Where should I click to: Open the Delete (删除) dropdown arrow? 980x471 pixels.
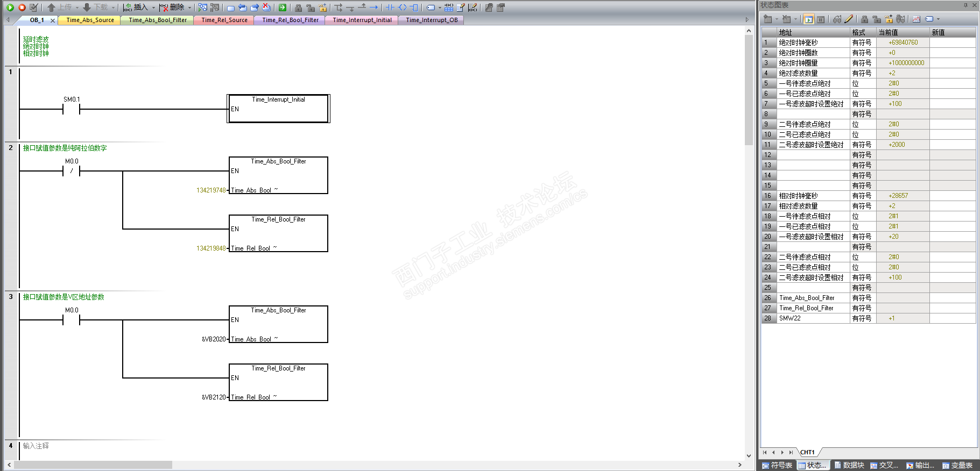click(x=189, y=8)
